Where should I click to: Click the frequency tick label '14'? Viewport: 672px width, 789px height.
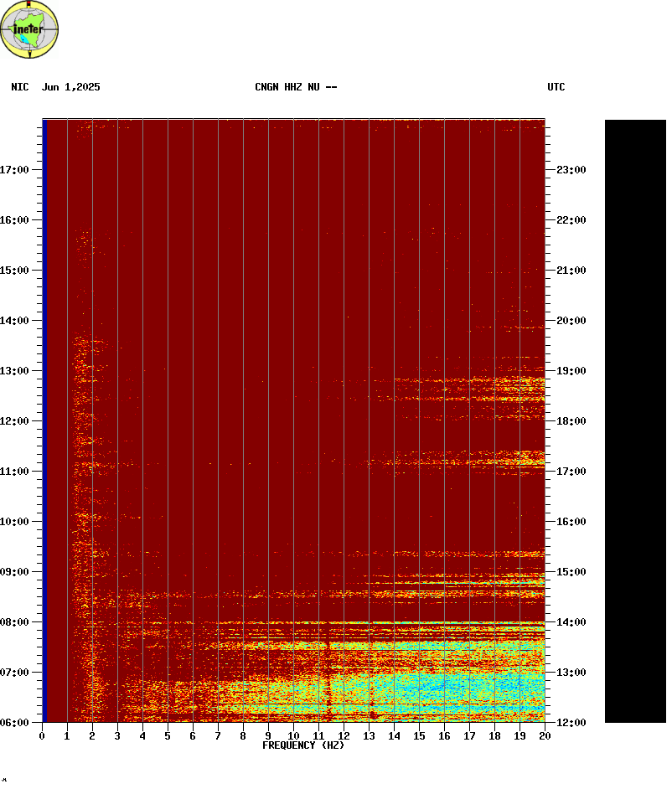(394, 736)
